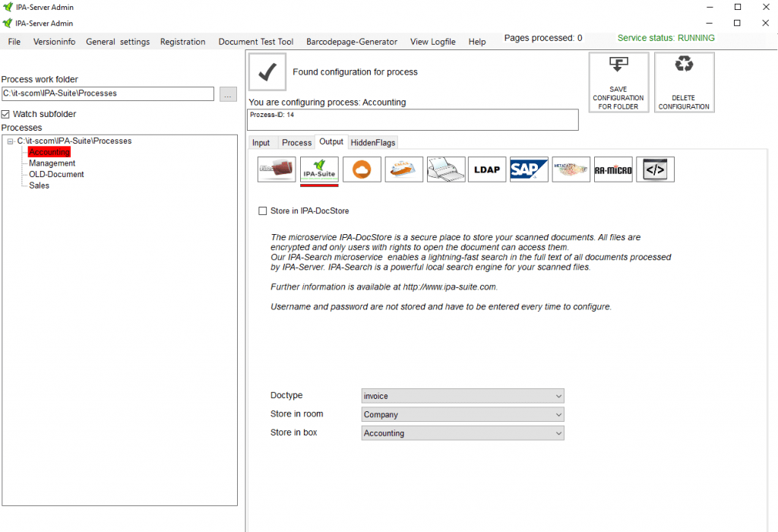Switch to the Input tab
Image resolution: width=778 pixels, height=532 pixels.
pos(261,143)
